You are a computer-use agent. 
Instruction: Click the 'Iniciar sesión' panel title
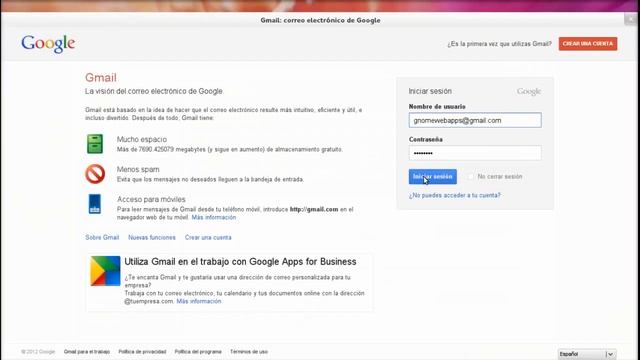(430, 91)
